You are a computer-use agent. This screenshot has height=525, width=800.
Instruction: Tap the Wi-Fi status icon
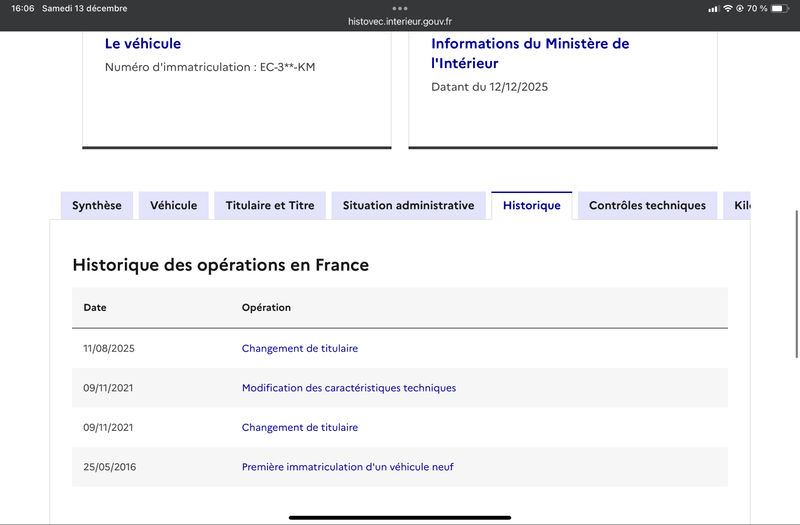pos(727,8)
